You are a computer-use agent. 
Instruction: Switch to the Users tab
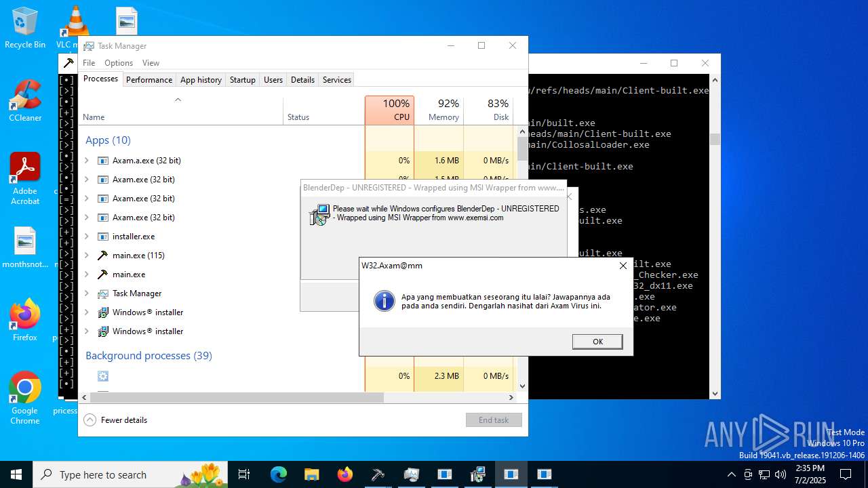coord(273,79)
